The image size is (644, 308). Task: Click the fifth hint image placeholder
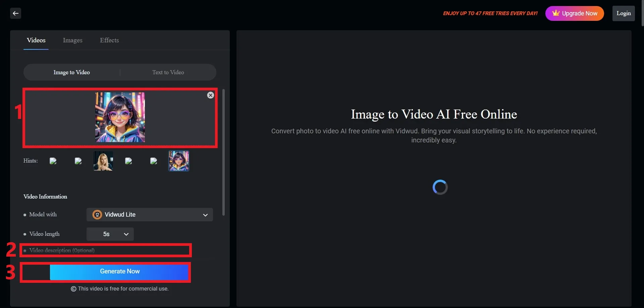pos(154,161)
